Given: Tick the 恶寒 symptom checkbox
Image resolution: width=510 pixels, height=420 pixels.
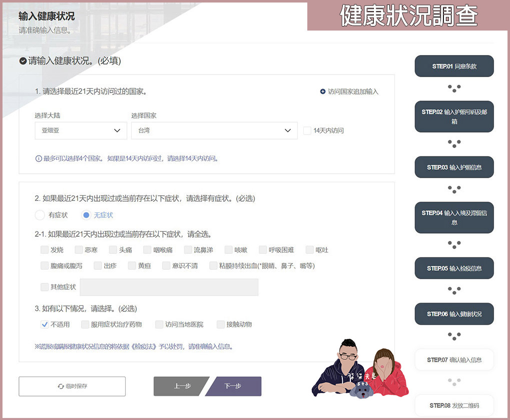Looking at the screenshot, I should point(79,250).
